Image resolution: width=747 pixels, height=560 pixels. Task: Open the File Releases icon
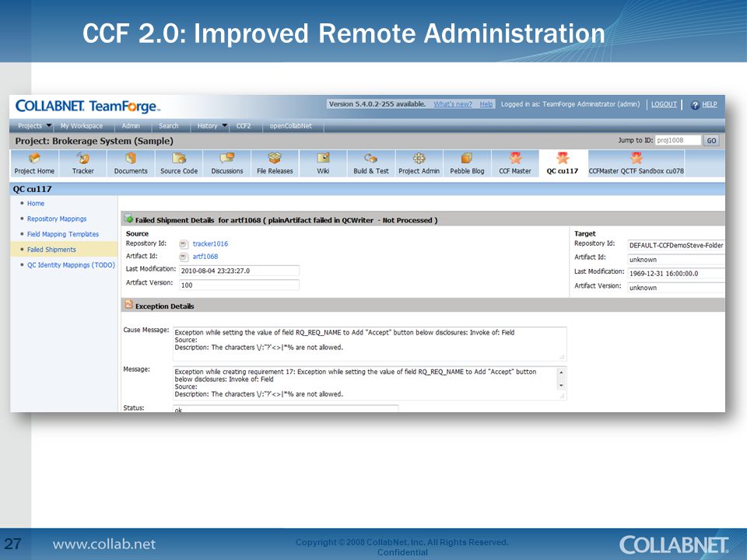(275, 158)
